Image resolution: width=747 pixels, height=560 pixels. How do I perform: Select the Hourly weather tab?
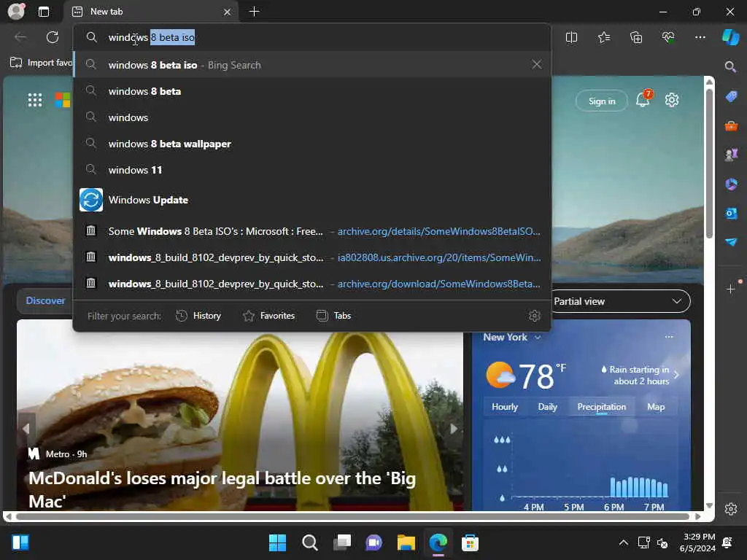pyautogui.click(x=505, y=407)
